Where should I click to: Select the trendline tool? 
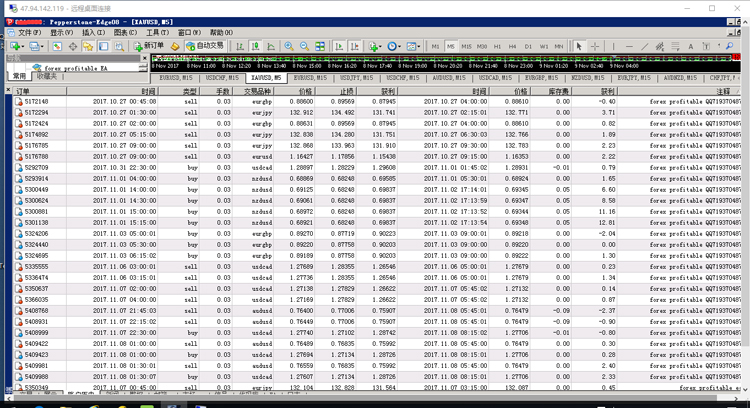pos(644,46)
